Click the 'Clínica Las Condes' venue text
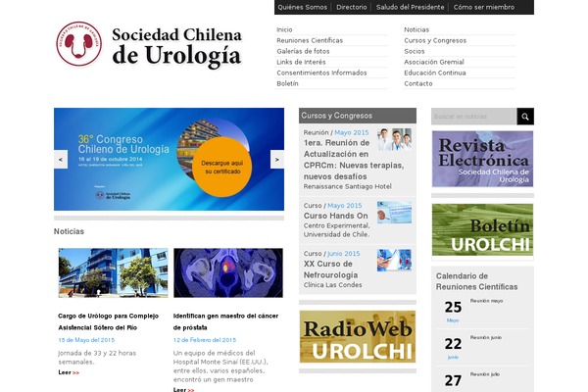Screen dimensions: 588x392 (332, 285)
